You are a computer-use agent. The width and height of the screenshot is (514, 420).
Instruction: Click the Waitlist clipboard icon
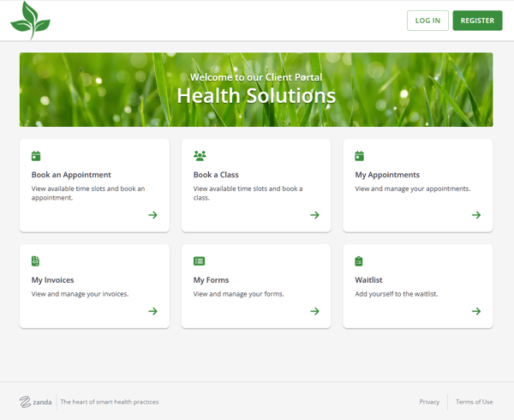[360, 261]
